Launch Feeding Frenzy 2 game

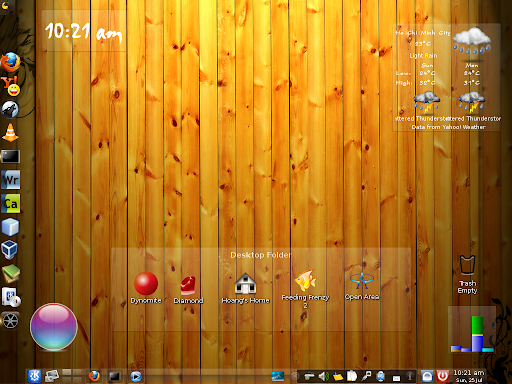click(x=305, y=289)
